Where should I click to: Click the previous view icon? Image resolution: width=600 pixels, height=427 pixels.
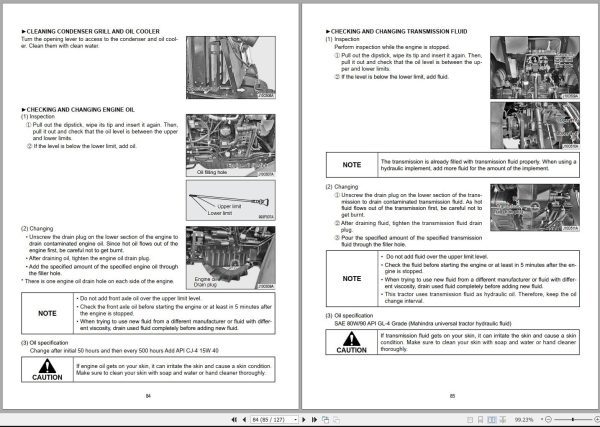pos(325,420)
